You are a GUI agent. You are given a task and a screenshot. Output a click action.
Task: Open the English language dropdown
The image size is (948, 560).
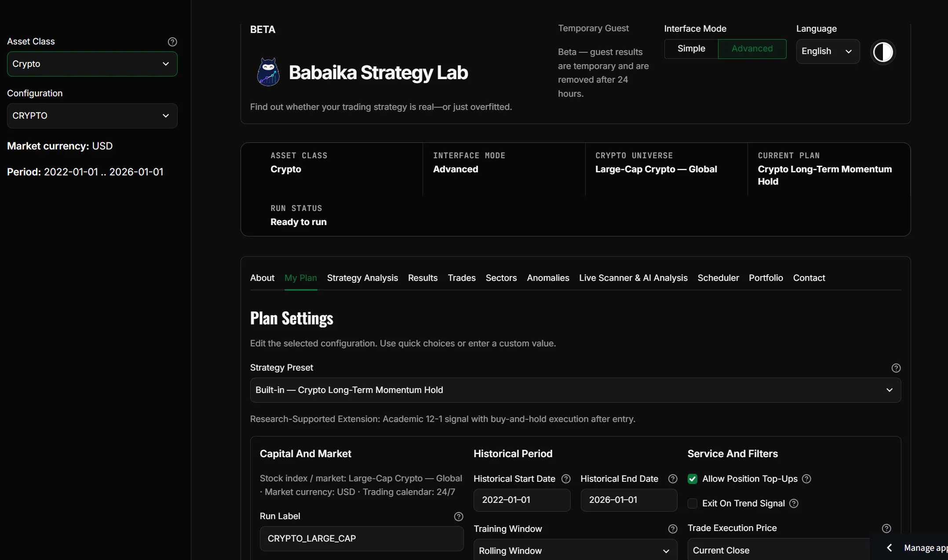(828, 51)
